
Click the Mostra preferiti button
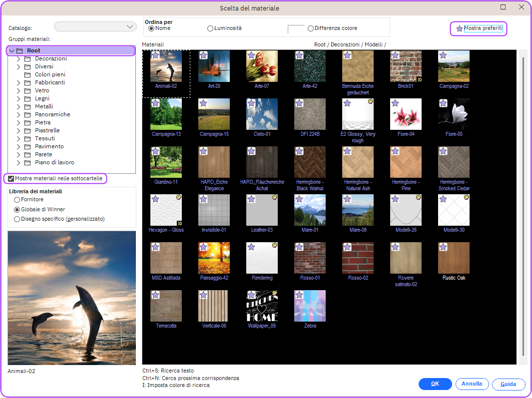pos(479,28)
